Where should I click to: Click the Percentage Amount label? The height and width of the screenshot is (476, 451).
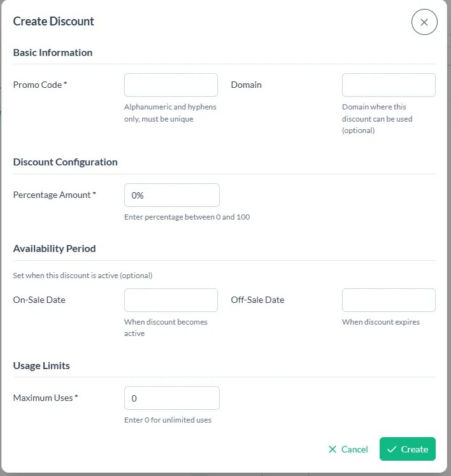tap(54, 195)
